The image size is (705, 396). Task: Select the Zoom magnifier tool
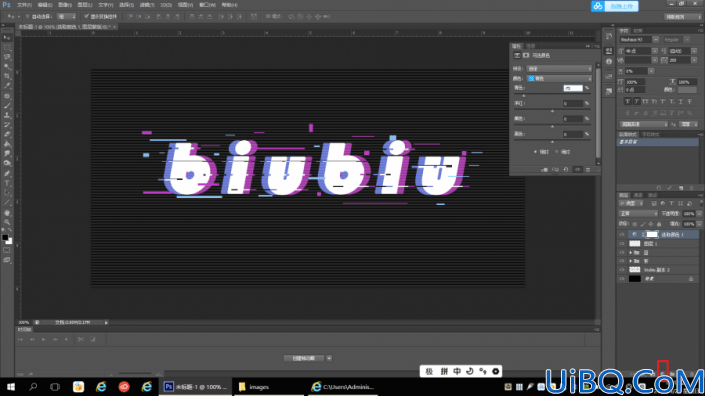7,222
